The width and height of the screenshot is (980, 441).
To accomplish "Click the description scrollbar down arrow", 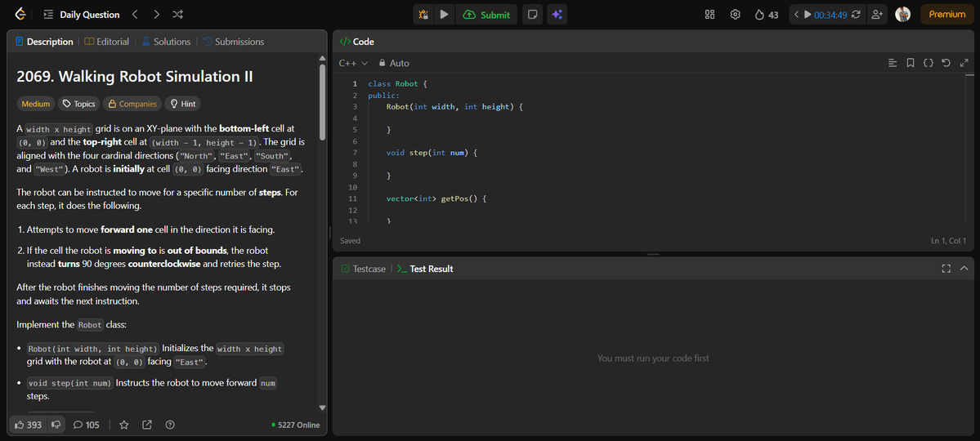I will [323, 408].
